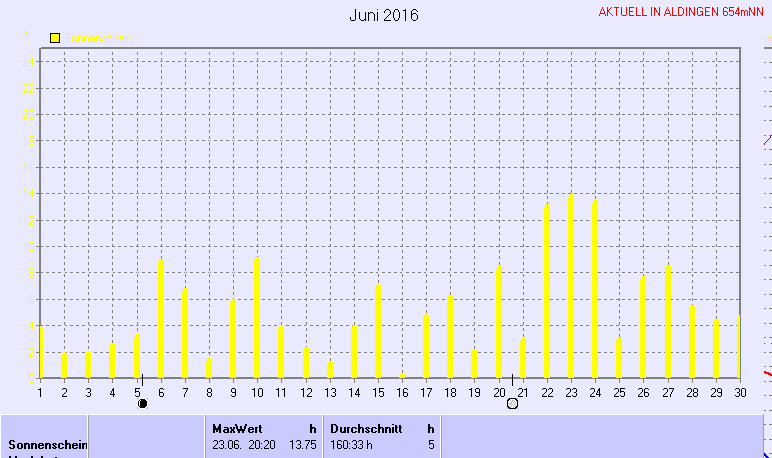Viewport: 772px width, 458px height.
Task: Click the yellow Sonnenschein legend square
Action: [55, 38]
